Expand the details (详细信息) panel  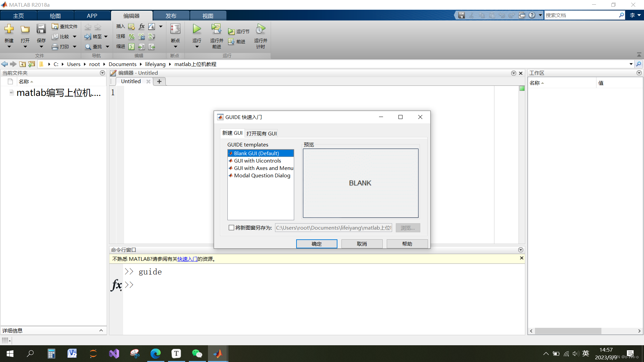pyautogui.click(x=101, y=330)
